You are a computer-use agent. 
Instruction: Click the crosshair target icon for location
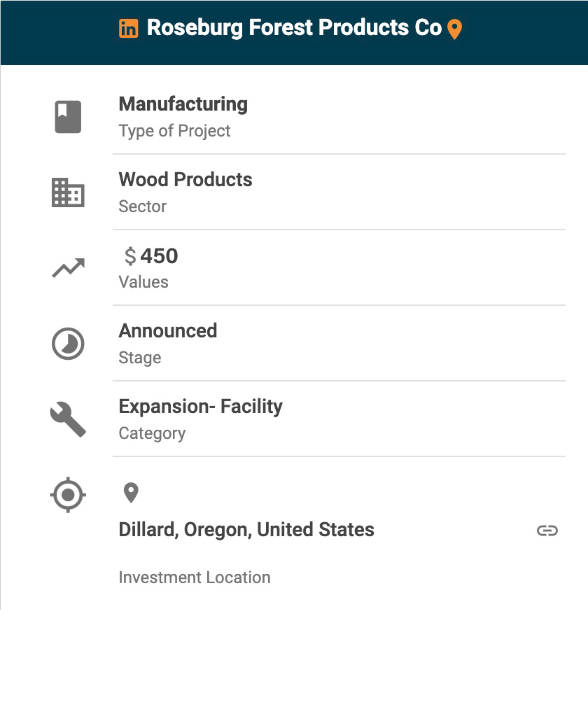point(68,496)
